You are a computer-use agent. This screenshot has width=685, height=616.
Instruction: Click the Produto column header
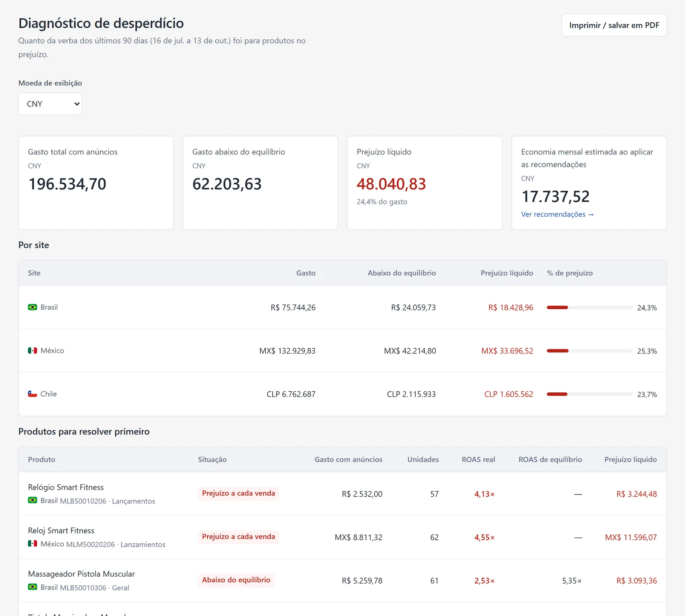pyautogui.click(x=42, y=459)
